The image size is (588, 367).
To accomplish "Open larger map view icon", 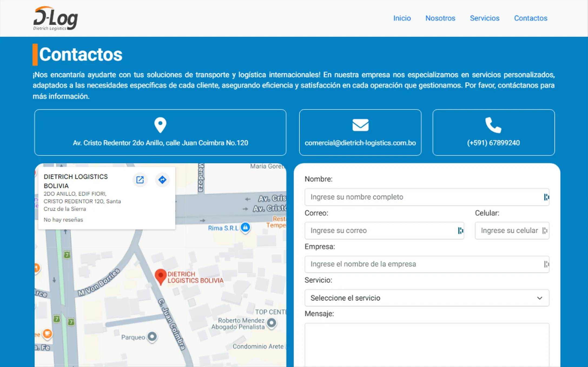I will coord(140,180).
